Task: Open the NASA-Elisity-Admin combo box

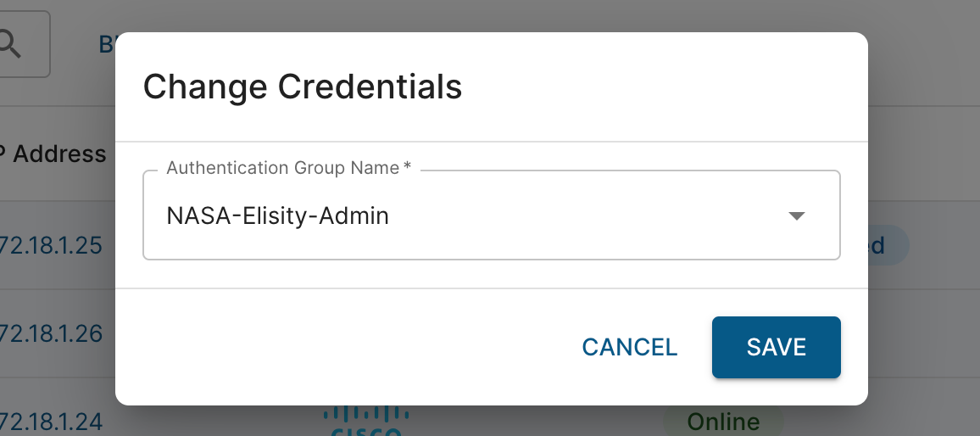Action: click(491, 215)
